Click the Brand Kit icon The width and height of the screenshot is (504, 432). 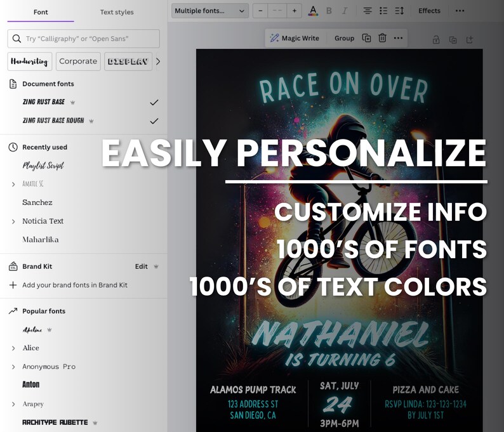tap(13, 266)
